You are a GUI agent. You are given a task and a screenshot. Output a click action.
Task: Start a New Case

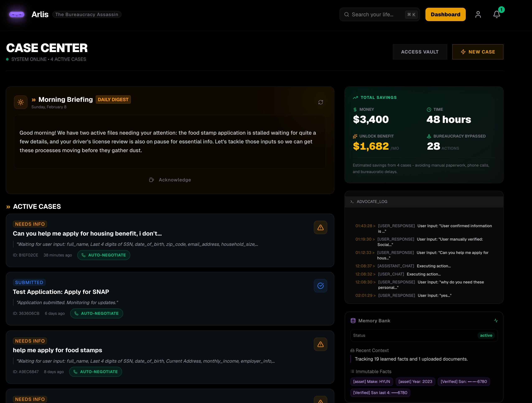click(477, 52)
